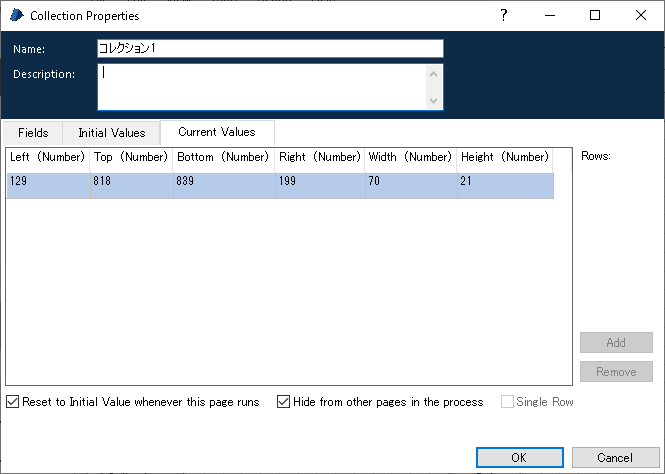Select the Height value cell 21

tap(505, 185)
